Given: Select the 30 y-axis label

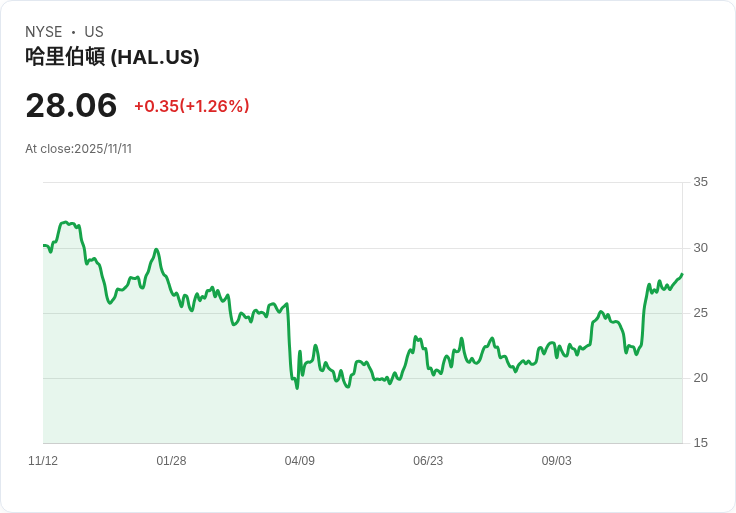Looking at the screenshot, I should tap(701, 248).
